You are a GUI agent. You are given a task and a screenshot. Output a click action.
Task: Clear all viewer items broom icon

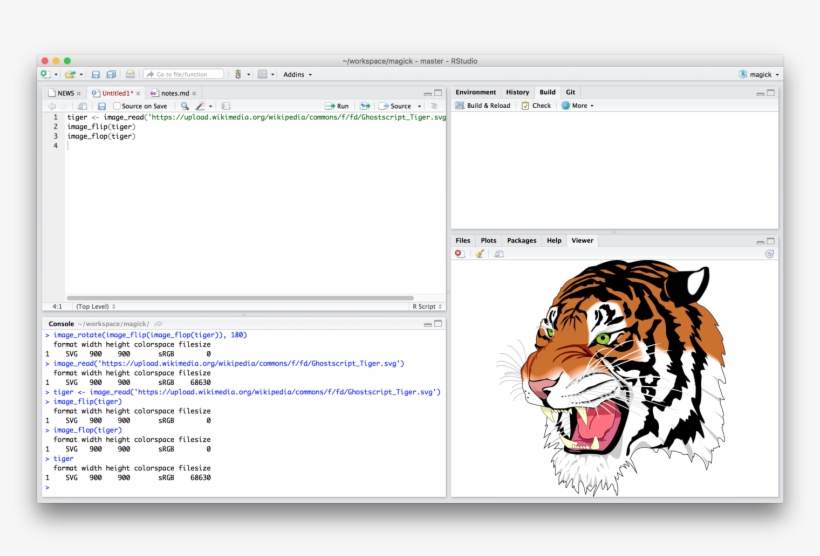pyautogui.click(x=480, y=254)
